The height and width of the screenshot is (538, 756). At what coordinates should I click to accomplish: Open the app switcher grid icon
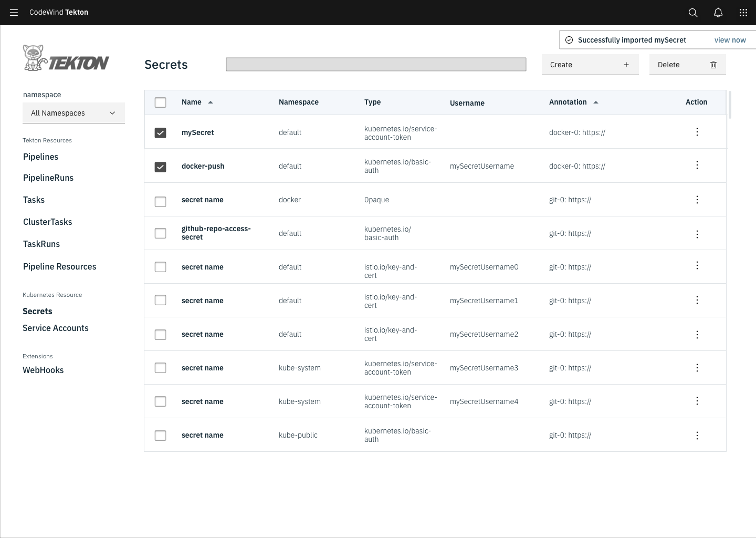pyautogui.click(x=743, y=13)
